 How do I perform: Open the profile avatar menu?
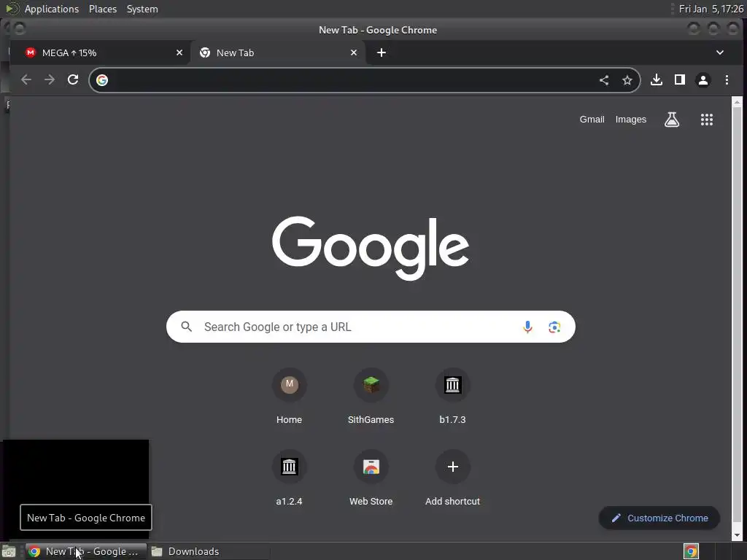click(x=703, y=80)
